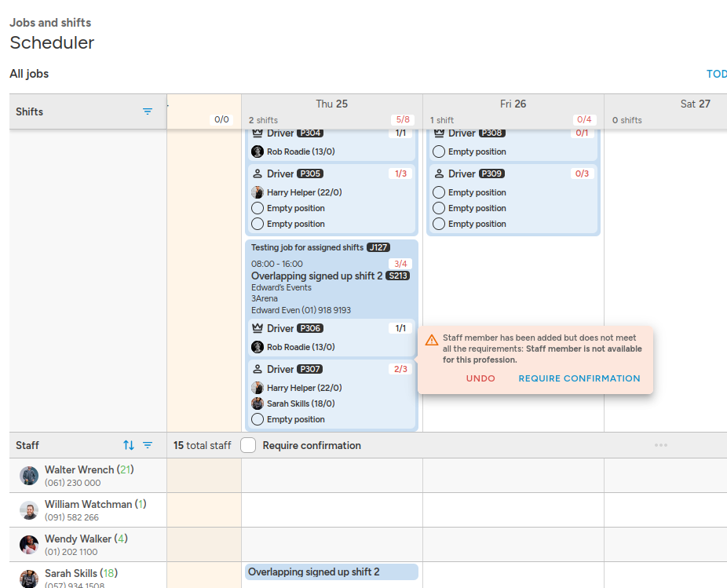Click Testing job for assigned shifts title

tap(307, 247)
